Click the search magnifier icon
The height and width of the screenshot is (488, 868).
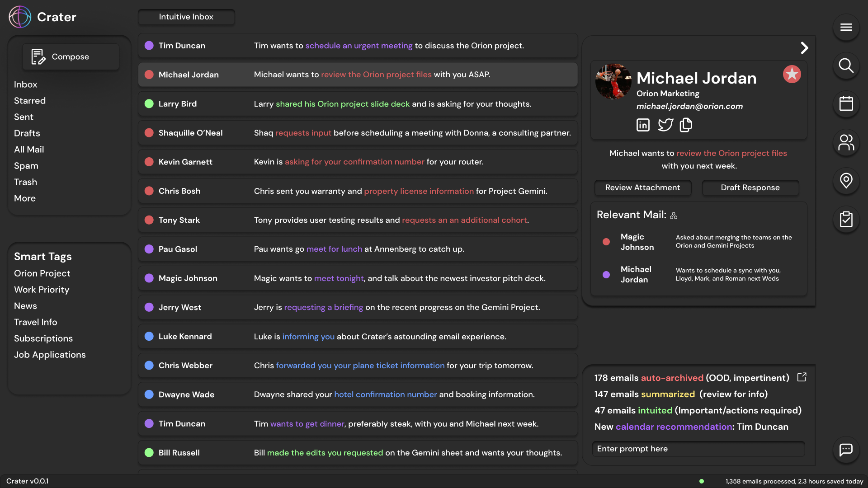pos(846,66)
